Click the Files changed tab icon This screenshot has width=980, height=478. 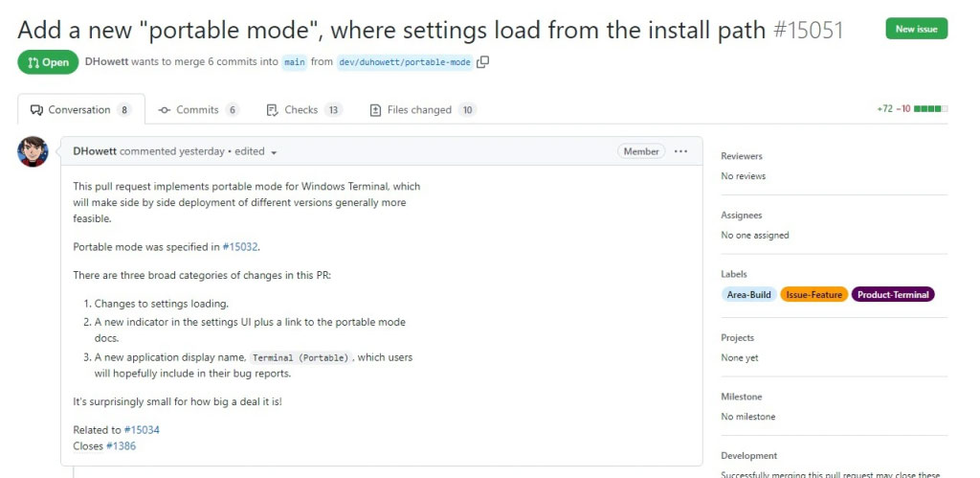pos(375,110)
